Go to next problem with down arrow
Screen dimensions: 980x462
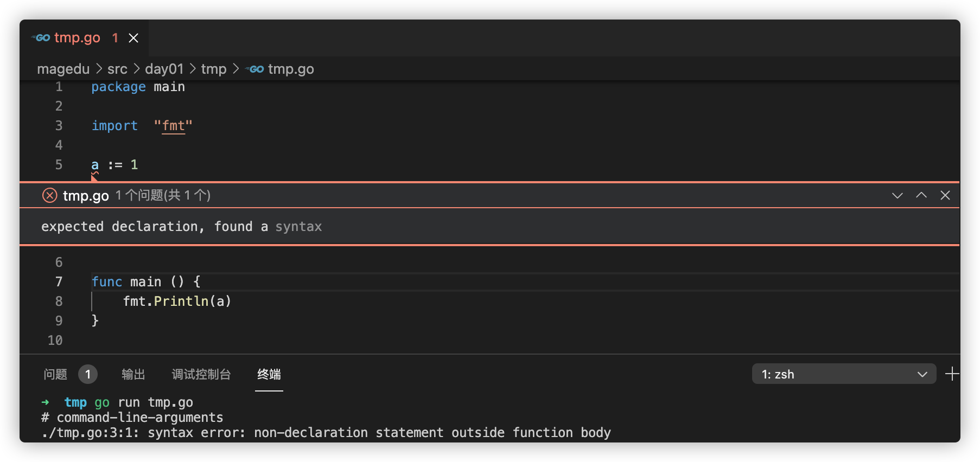pos(897,195)
